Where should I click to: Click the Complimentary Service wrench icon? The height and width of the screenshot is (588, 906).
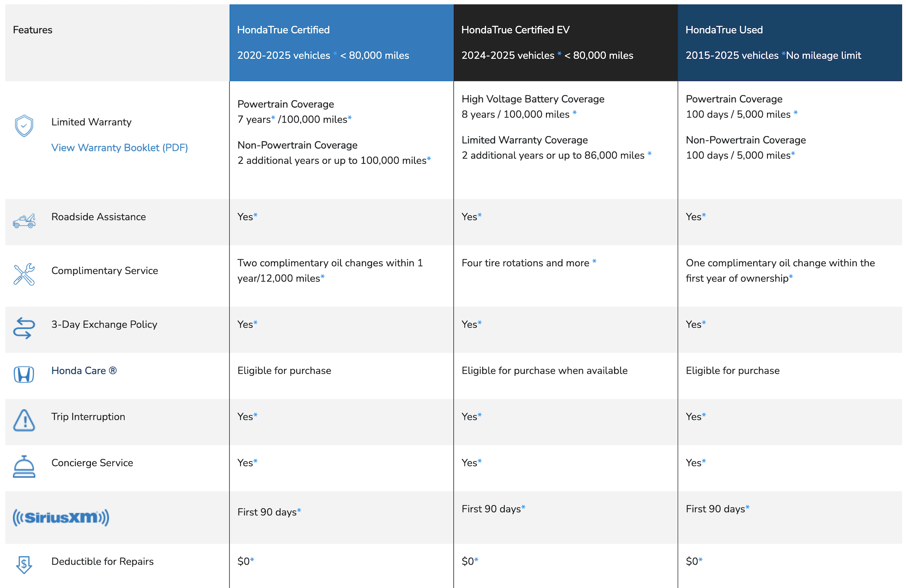(x=24, y=274)
